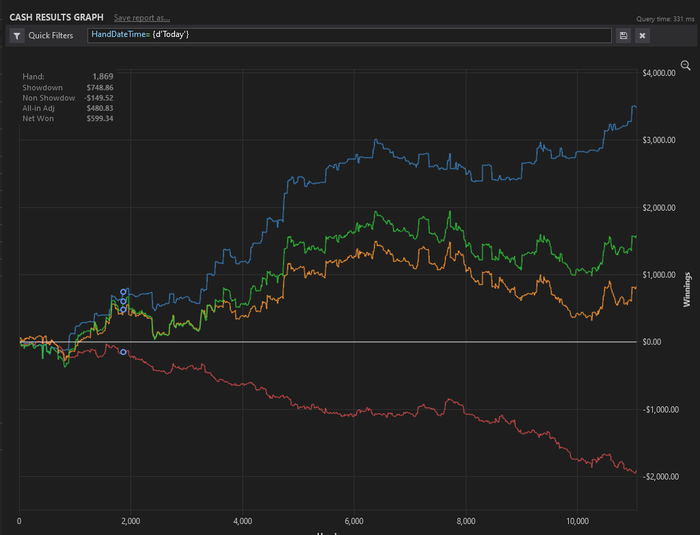
Task: Click the Cash Results Graph title
Action: pyautogui.click(x=56, y=18)
